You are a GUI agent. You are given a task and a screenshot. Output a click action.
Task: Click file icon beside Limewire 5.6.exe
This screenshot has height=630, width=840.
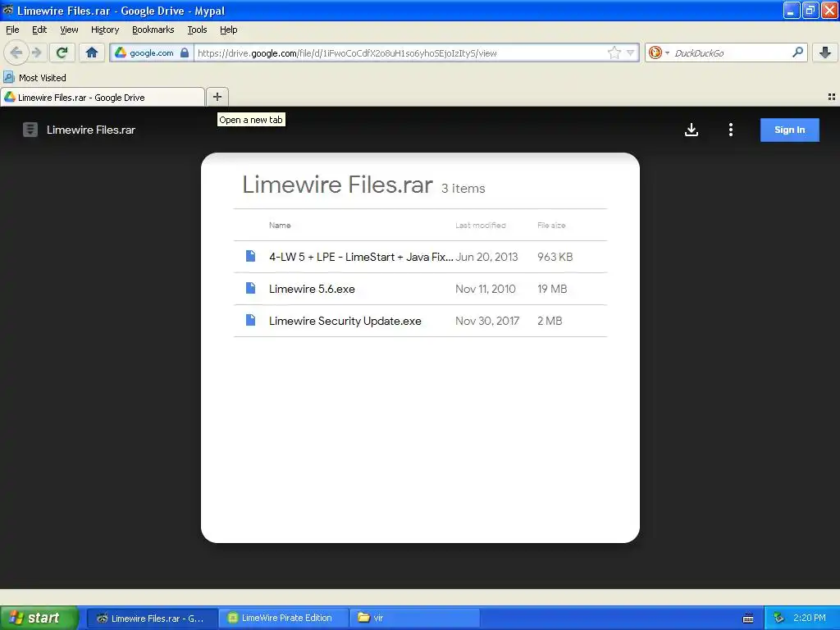(250, 288)
